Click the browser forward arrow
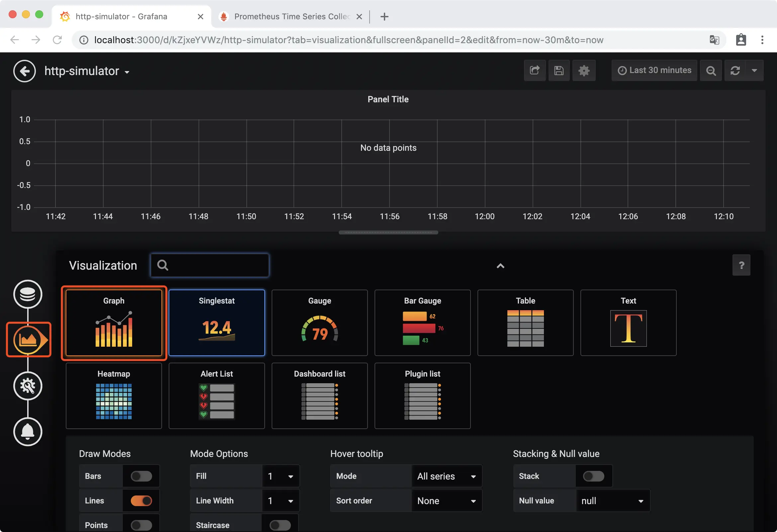777x532 pixels. 36,40
